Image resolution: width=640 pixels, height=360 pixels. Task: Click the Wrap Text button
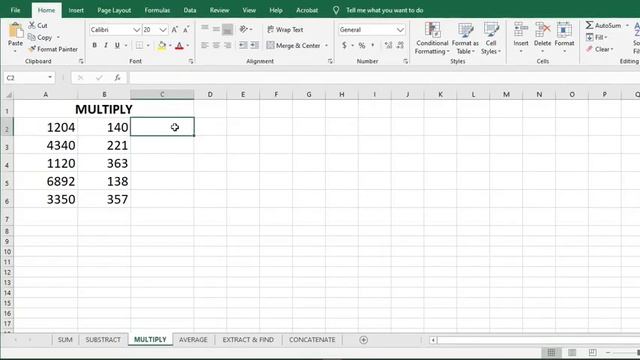(x=285, y=29)
